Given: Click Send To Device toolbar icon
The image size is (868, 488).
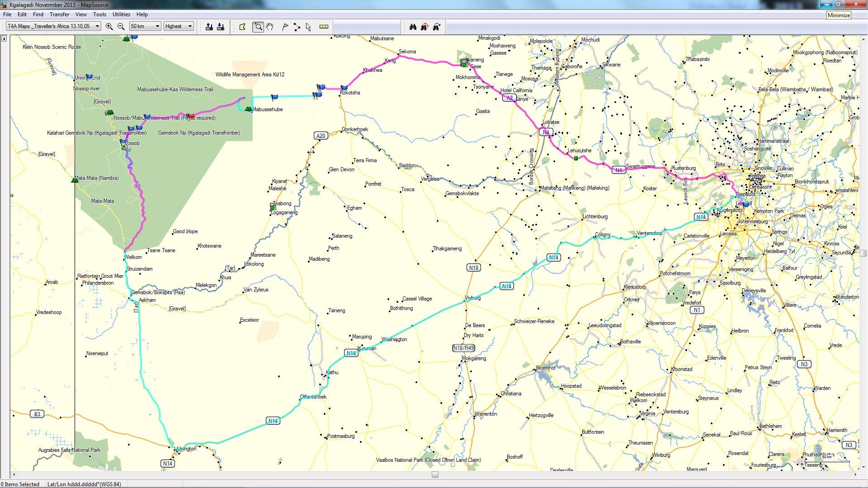Looking at the screenshot, I should (209, 27).
